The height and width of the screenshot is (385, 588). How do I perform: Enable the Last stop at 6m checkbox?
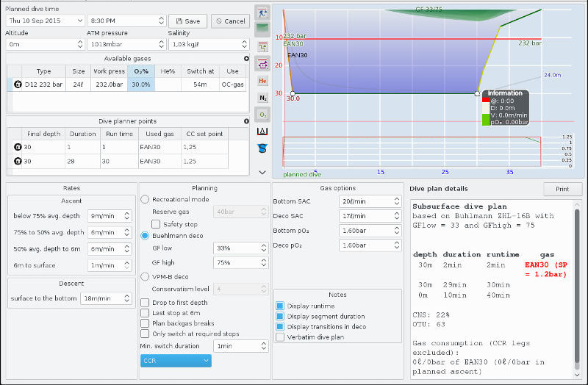146,313
